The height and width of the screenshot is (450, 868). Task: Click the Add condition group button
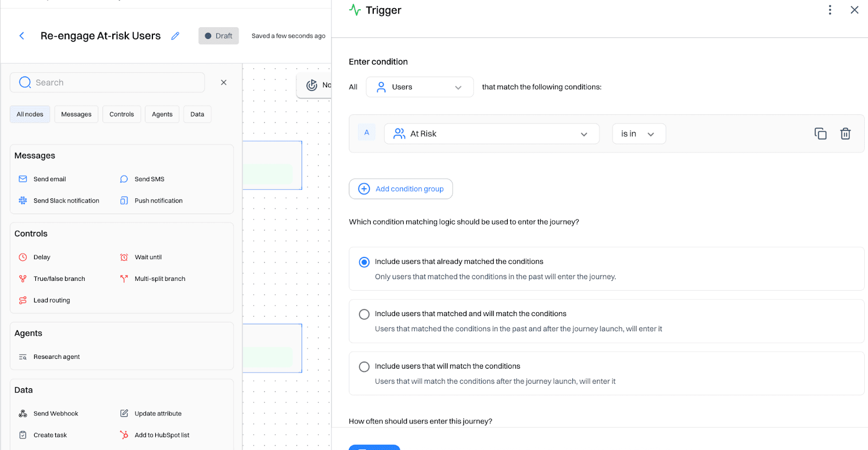(400, 189)
